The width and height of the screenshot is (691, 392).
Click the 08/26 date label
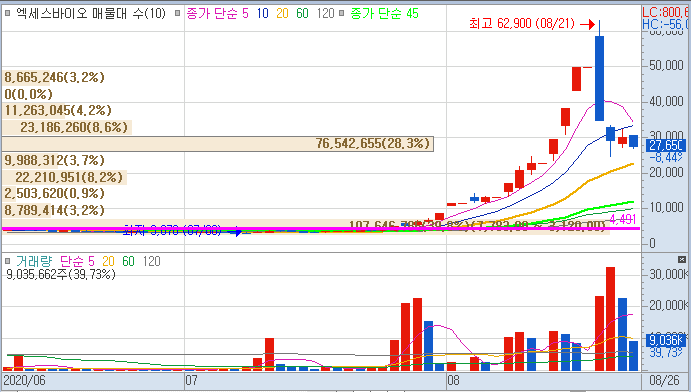pos(665,380)
